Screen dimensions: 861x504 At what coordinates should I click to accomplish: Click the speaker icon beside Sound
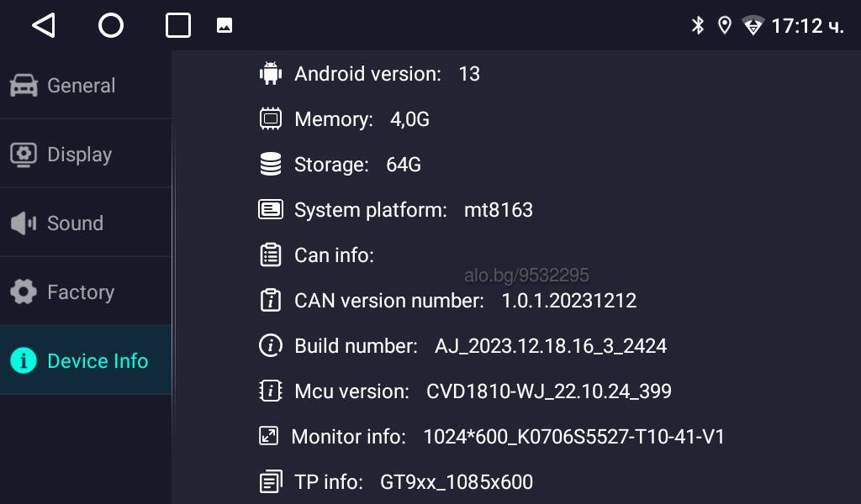point(24,223)
